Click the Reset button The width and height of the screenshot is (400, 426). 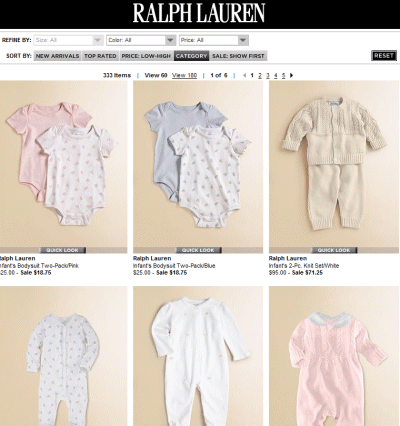(x=384, y=56)
